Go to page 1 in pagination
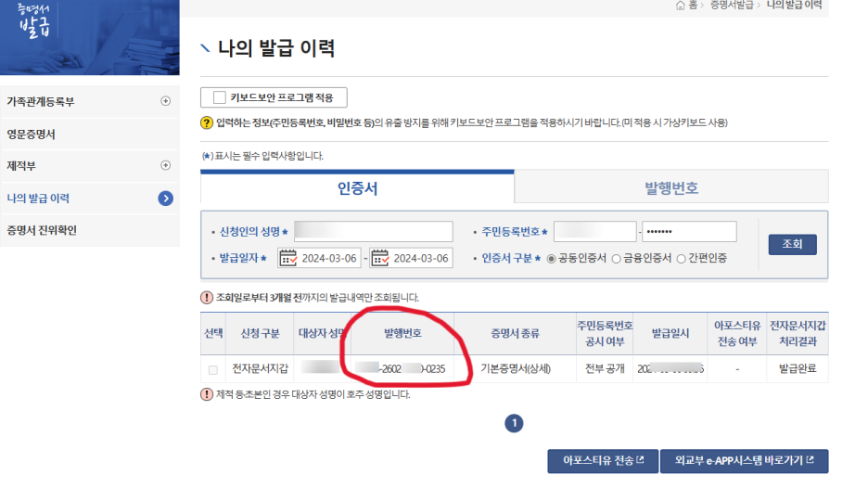The image size is (868, 488). (514, 424)
